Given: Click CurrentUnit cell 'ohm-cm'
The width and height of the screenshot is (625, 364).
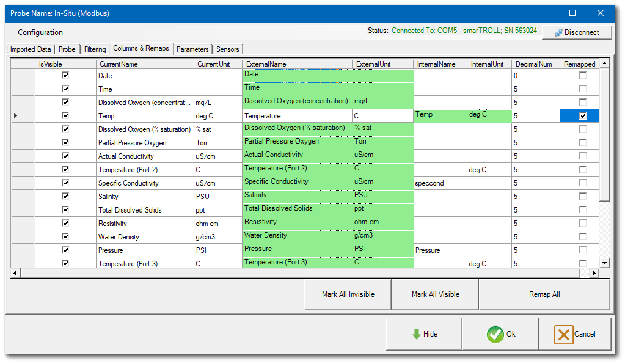Looking at the screenshot, I should click(x=218, y=224).
